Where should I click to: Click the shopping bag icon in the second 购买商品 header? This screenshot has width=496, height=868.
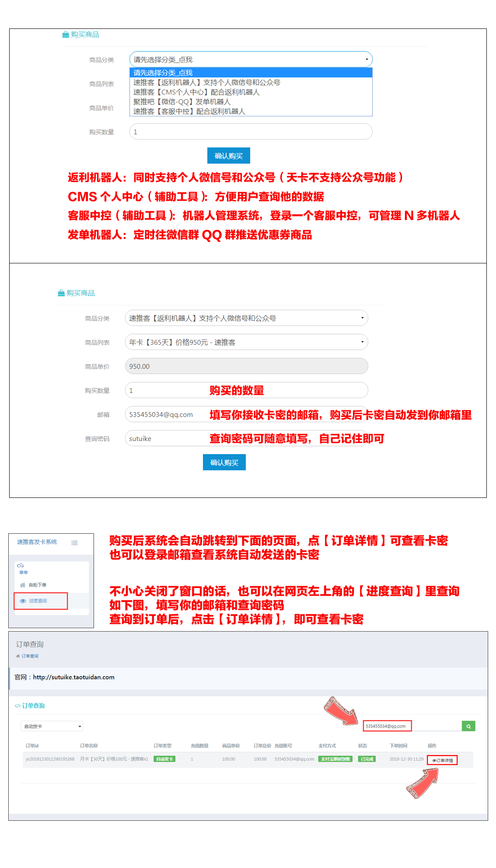click(x=61, y=293)
